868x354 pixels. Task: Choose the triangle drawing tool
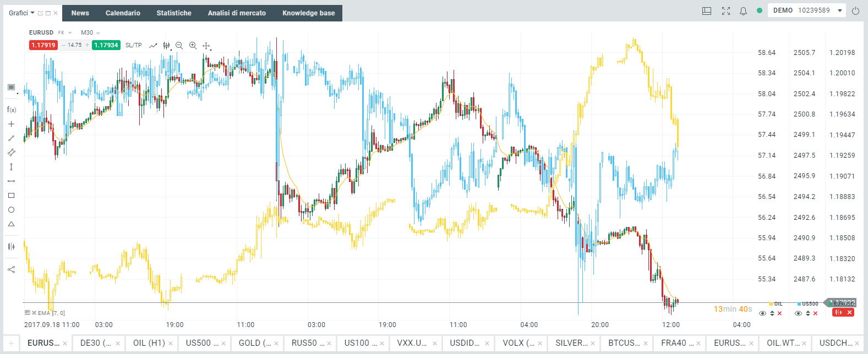click(11, 224)
